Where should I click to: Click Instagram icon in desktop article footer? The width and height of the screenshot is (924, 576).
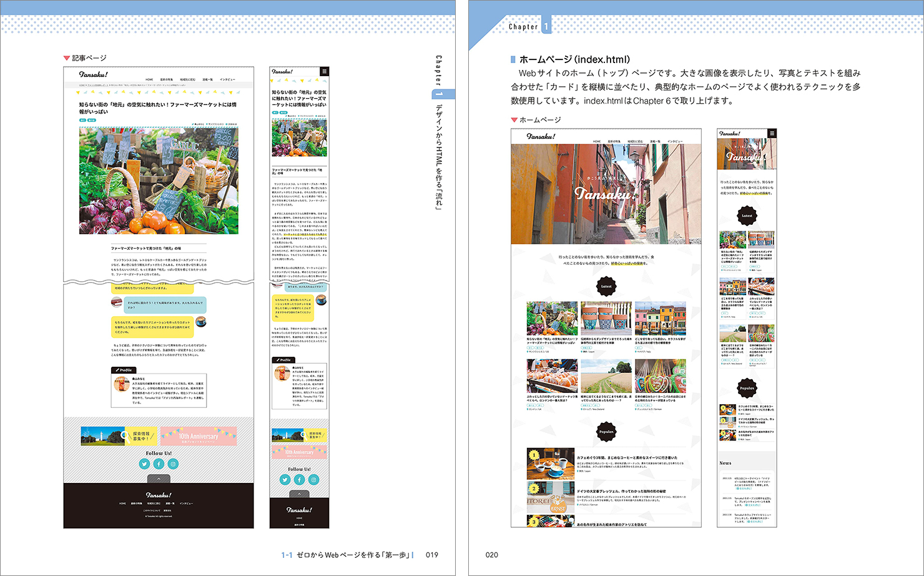click(x=173, y=464)
